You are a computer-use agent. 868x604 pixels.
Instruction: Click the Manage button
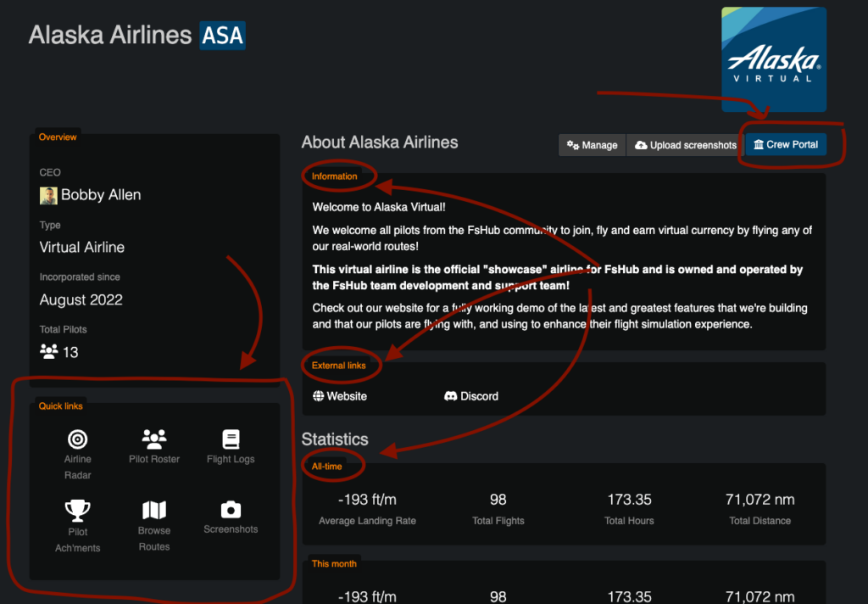(592, 145)
